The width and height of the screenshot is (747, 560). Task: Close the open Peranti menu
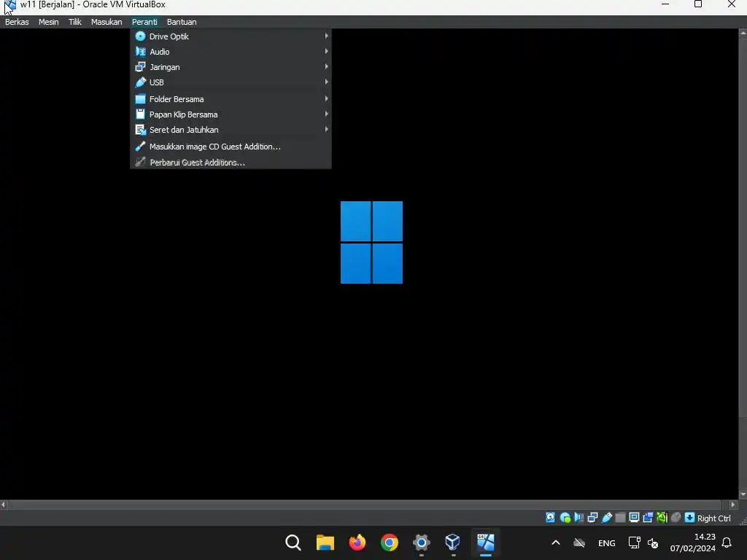pos(144,22)
